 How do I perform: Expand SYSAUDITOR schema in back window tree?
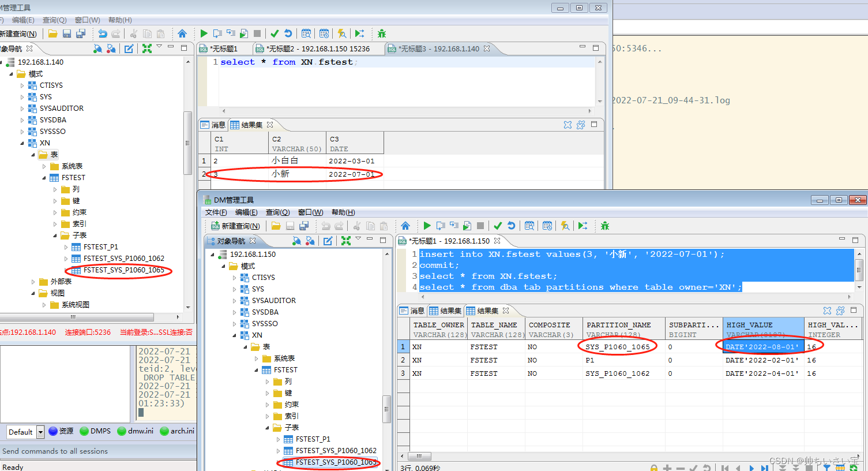pyautogui.click(x=22, y=109)
